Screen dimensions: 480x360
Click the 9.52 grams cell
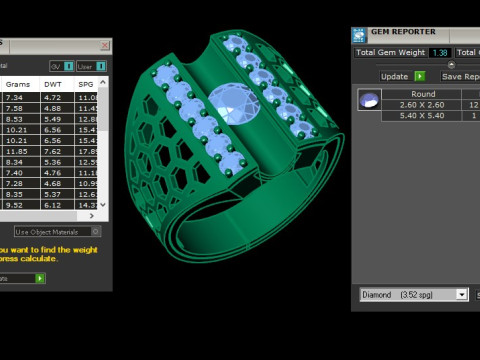pyautogui.click(x=20, y=205)
